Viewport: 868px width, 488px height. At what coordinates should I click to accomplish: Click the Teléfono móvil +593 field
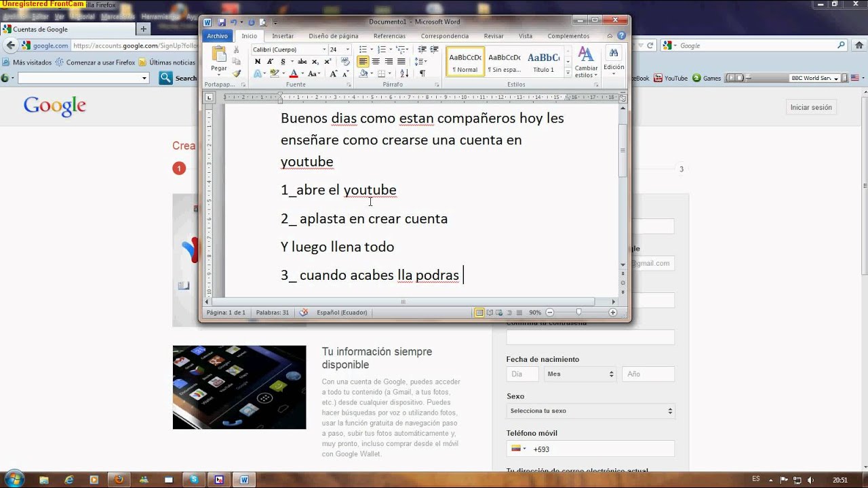point(590,449)
